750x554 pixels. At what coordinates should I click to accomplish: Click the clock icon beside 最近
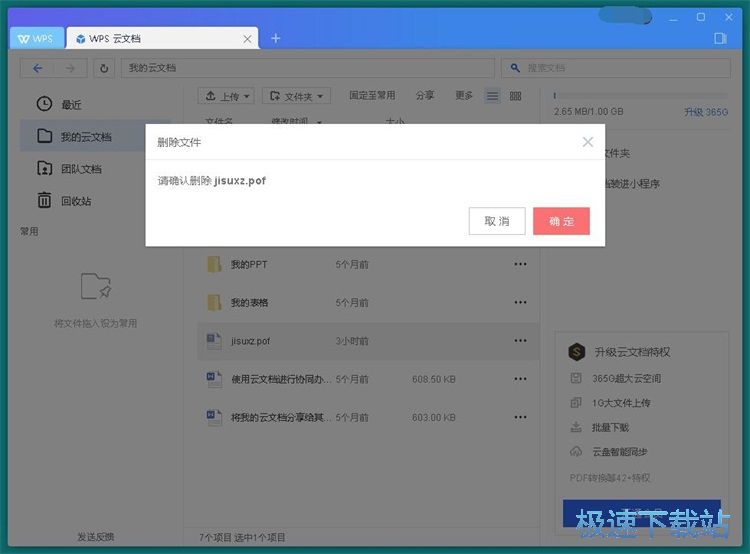[x=44, y=104]
